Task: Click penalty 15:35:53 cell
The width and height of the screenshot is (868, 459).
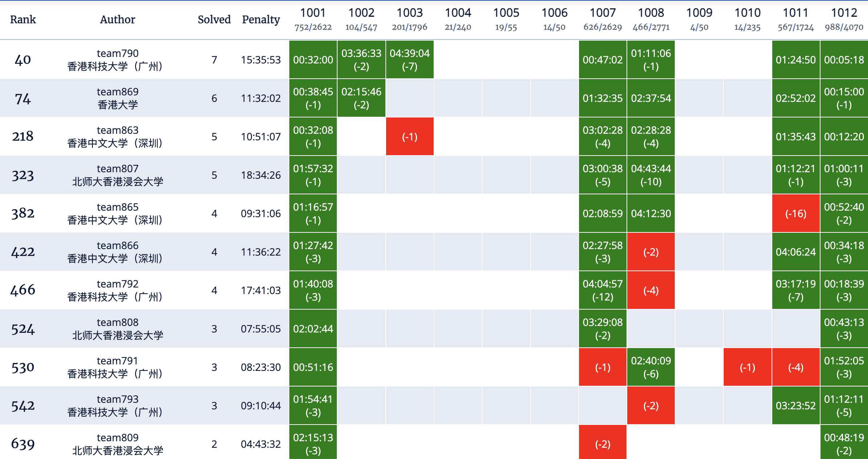Action: (x=261, y=60)
